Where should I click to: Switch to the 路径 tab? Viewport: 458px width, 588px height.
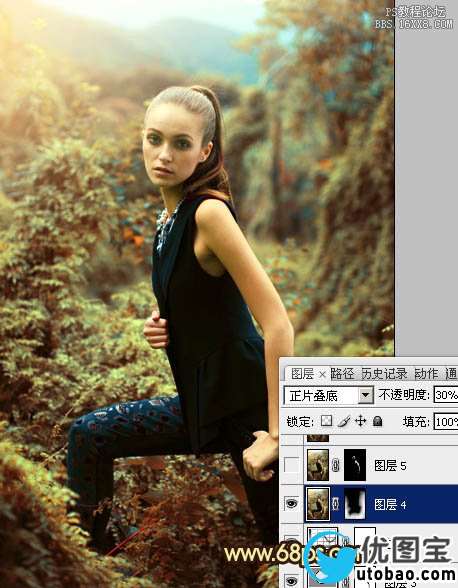pos(342,374)
